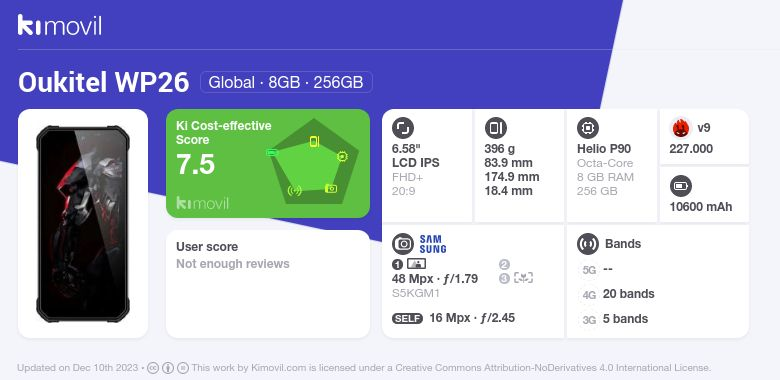
Task: Click the camera icon in the score pentagon
Action: pos(331,189)
